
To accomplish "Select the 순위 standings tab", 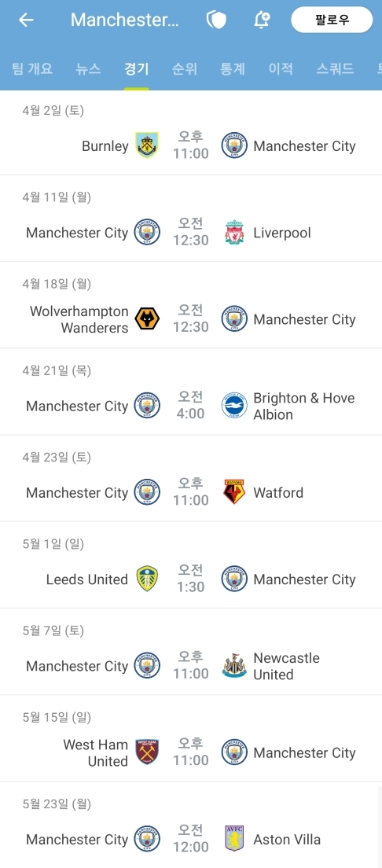I will [185, 69].
